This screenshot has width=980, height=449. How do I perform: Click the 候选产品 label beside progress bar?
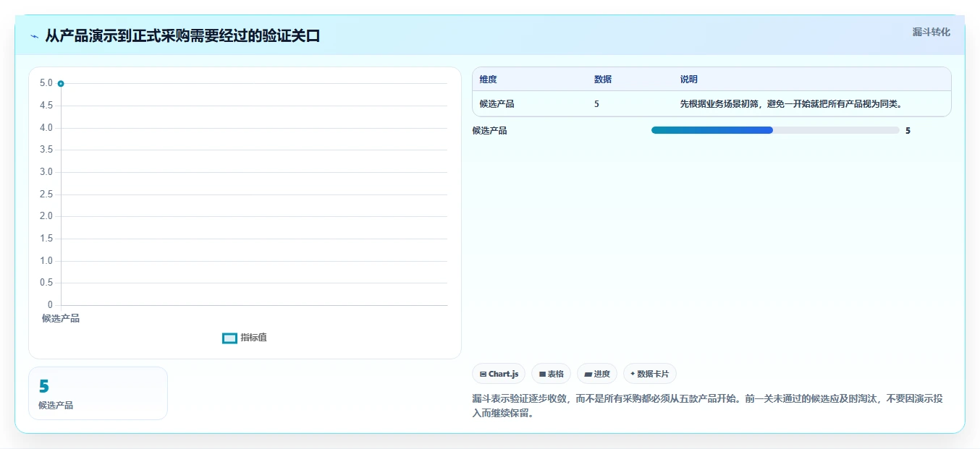(490, 131)
